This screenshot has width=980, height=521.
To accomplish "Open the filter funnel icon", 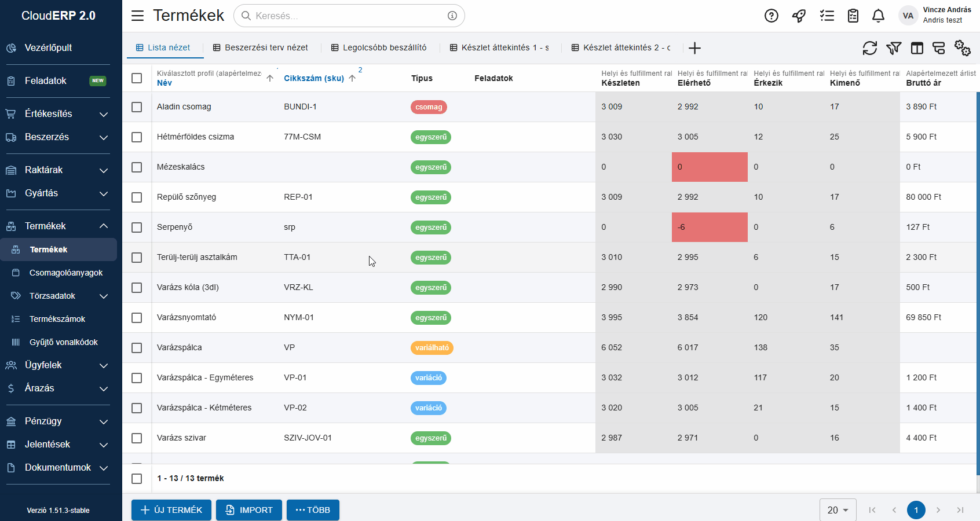I will point(893,48).
